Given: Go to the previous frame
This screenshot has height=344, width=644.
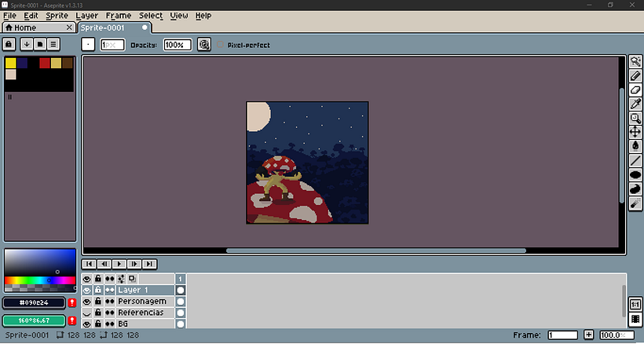Looking at the screenshot, I should click(x=104, y=264).
